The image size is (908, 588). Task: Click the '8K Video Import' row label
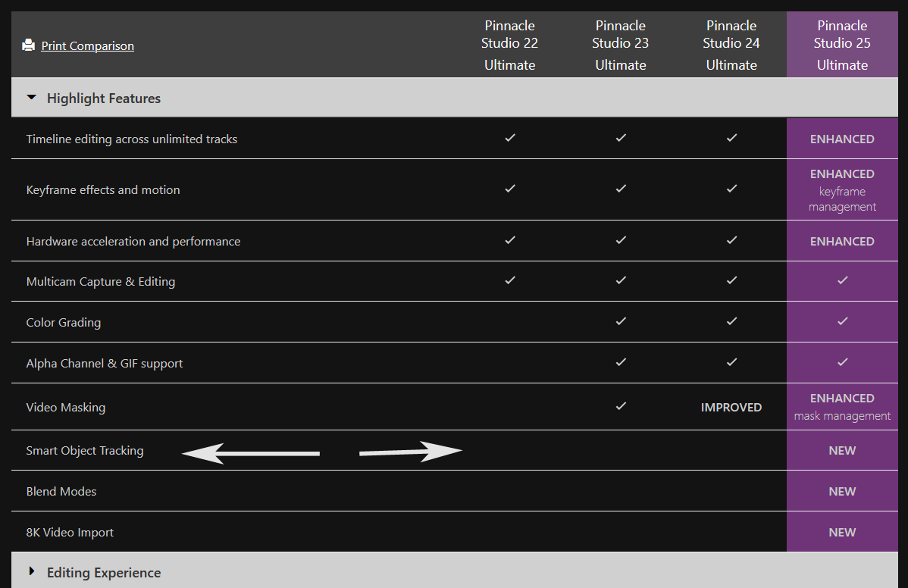(x=70, y=533)
